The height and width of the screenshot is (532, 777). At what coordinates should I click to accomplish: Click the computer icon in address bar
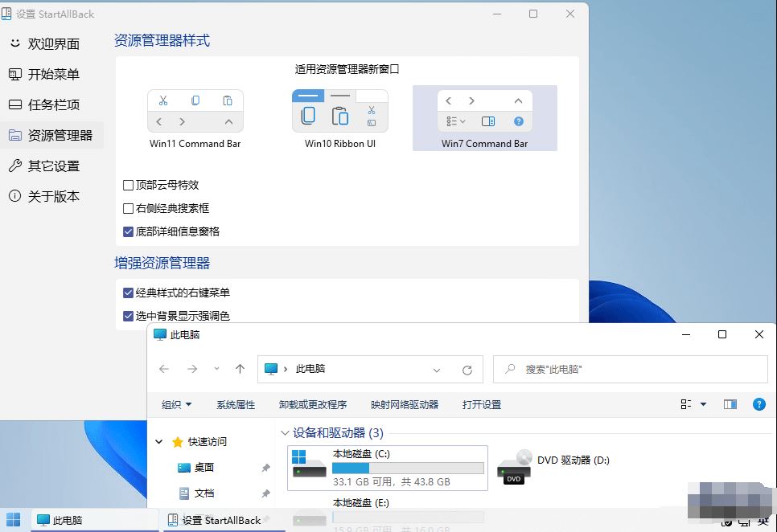point(271,369)
